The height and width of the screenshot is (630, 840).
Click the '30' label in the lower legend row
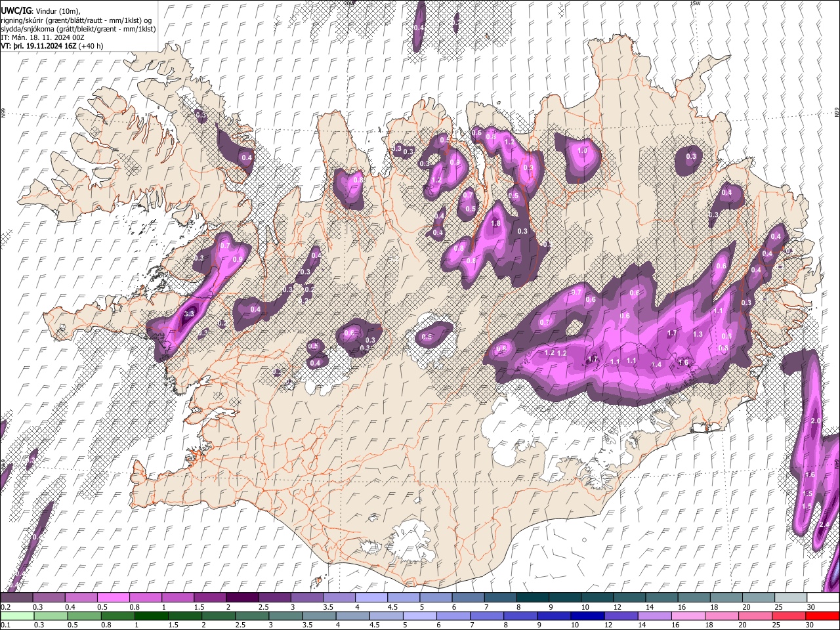pyautogui.click(x=810, y=625)
